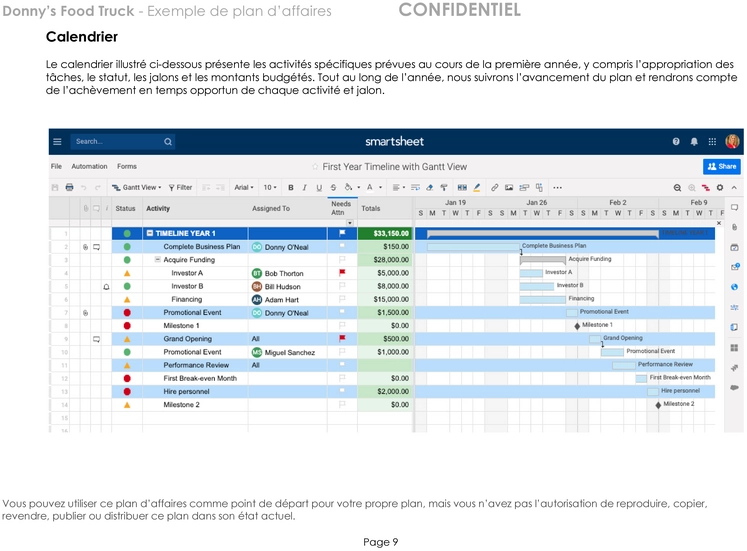Toggle flag on TIMELINE YEAR 1 row
The height and width of the screenshot is (551, 747).
pyautogui.click(x=342, y=233)
